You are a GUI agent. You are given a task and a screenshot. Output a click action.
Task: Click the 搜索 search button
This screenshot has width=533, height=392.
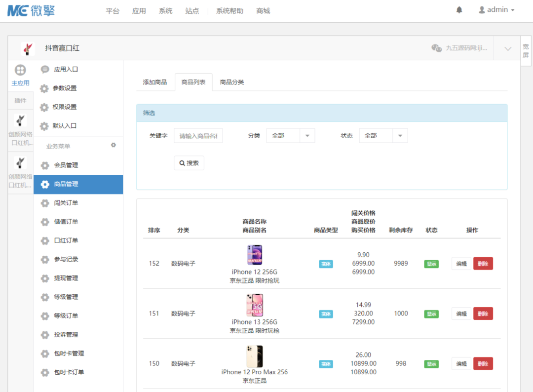click(x=189, y=163)
